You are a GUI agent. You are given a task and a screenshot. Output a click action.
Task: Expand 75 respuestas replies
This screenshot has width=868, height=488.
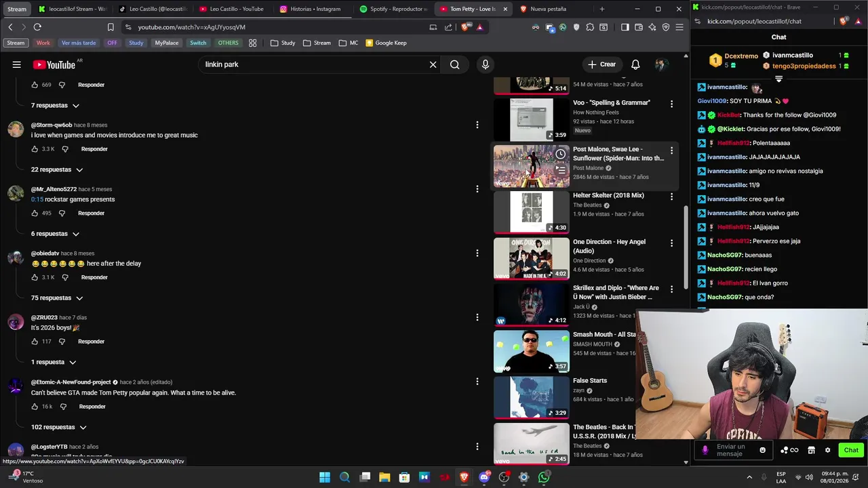57,298
